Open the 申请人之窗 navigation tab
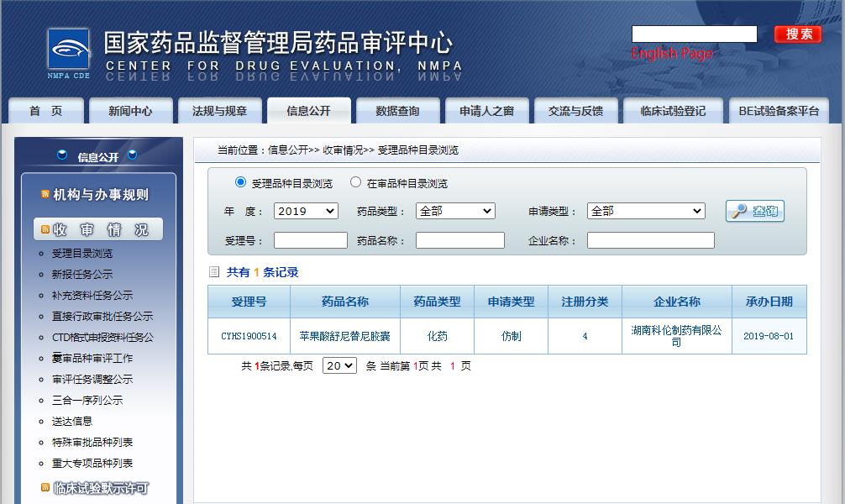 click(486, 111)
